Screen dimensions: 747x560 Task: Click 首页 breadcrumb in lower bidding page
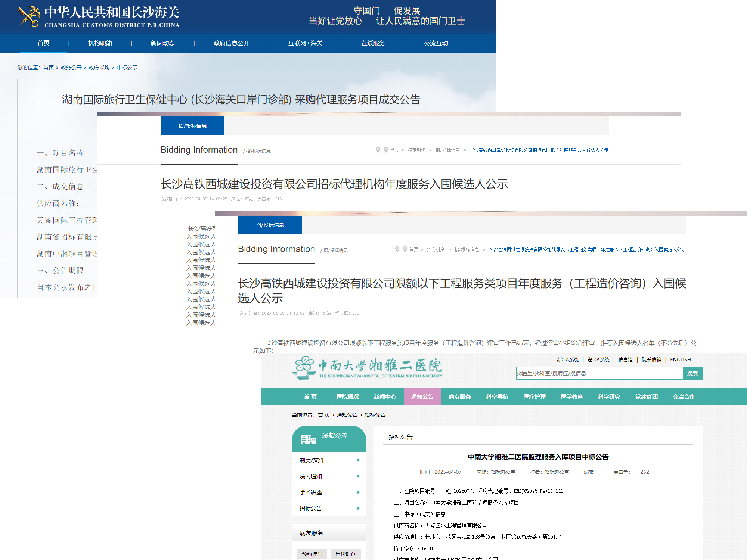(x=414, y=249)
